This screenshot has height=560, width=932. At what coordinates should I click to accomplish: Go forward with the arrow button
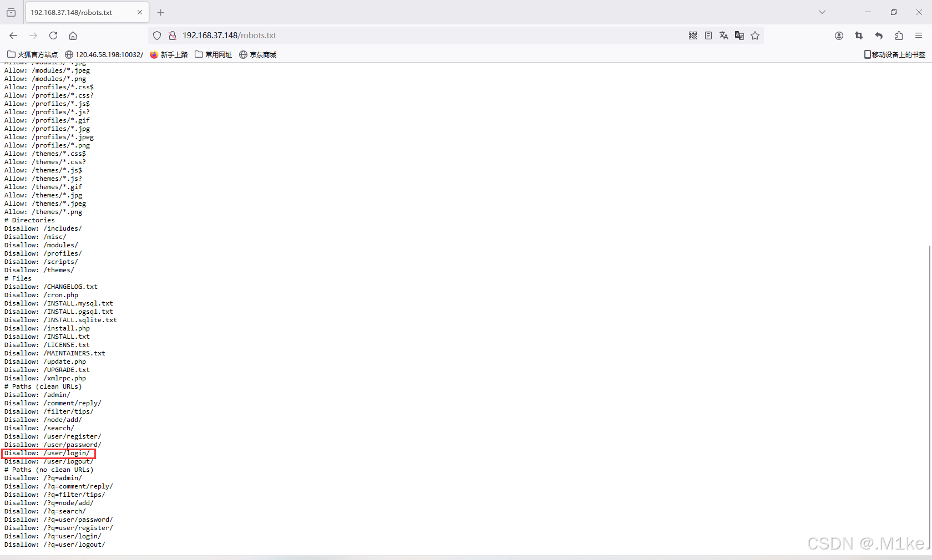click(33, 35)
